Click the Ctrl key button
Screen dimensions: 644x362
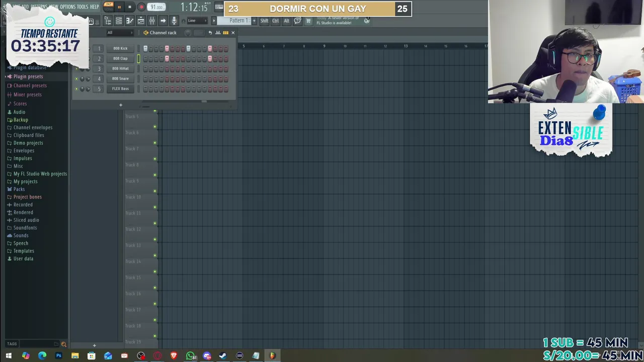tap(275, 21)
